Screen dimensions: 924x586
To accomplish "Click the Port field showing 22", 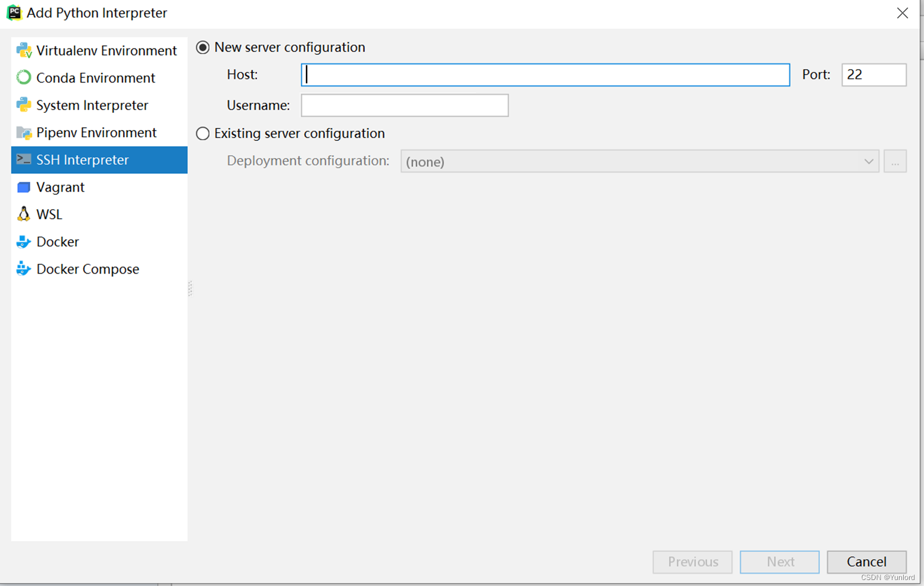I will [874, 75].
